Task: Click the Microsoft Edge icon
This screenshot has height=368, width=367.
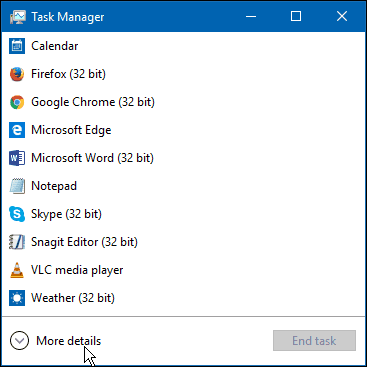Action: [17, 130]
